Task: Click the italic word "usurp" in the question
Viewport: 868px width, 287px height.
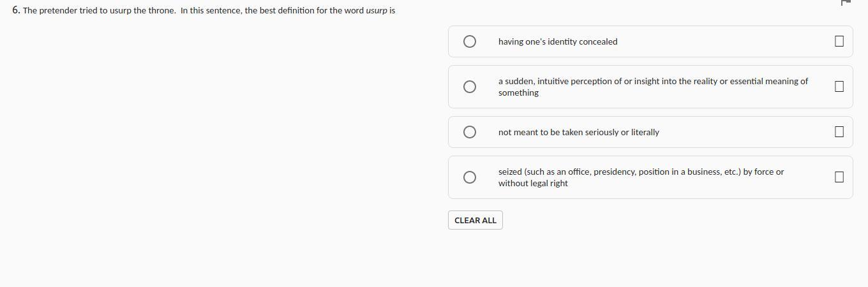Action: pos(377,11)
